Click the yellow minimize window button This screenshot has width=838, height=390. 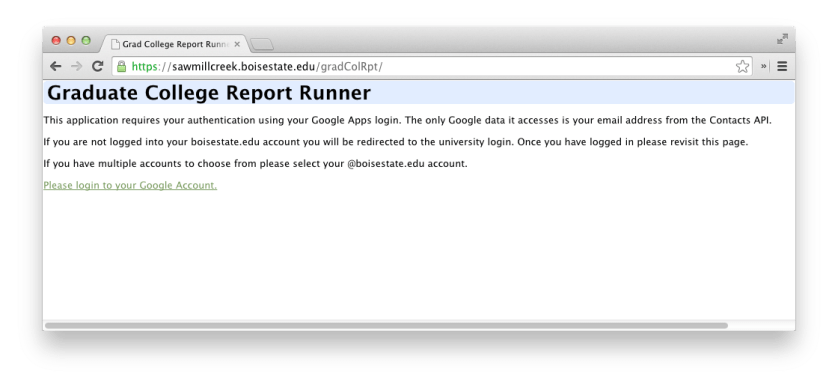click(x=71, y=41)
